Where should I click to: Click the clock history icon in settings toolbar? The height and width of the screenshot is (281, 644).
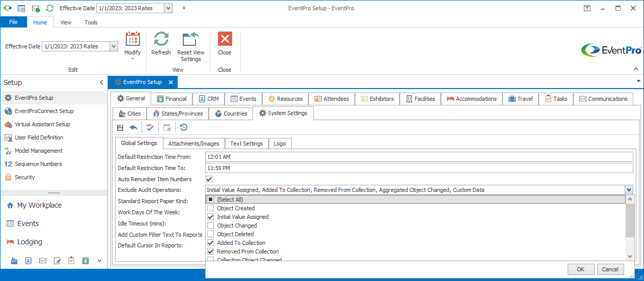[184, 128]
